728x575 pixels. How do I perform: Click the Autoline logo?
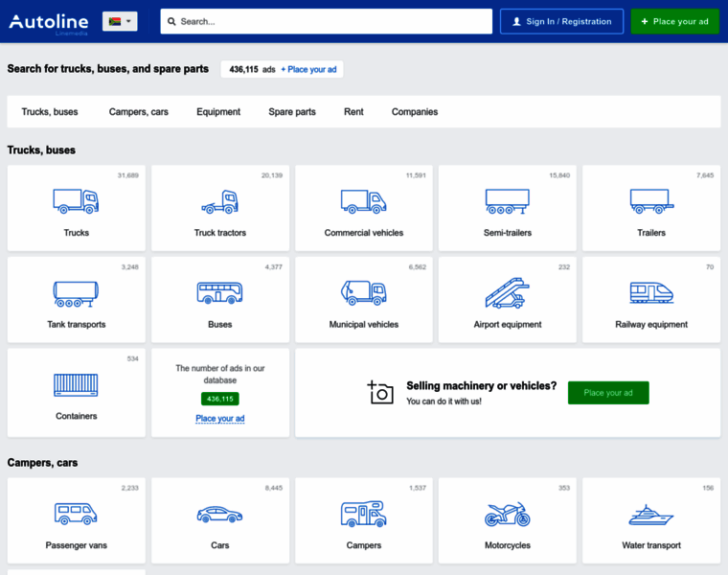49,21
